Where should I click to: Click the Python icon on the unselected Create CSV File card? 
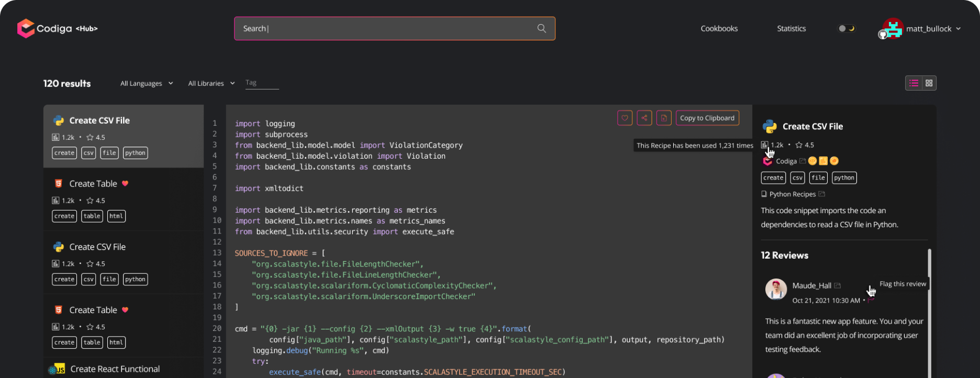click(59, 247)
